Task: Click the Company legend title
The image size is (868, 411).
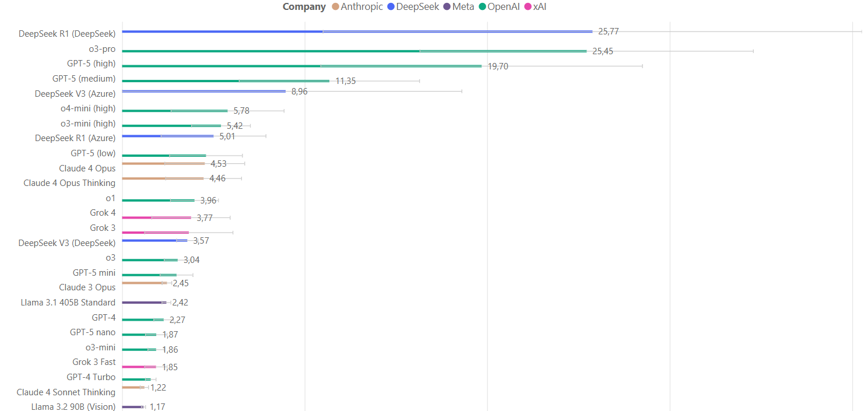Action: [x=304, y=7]
